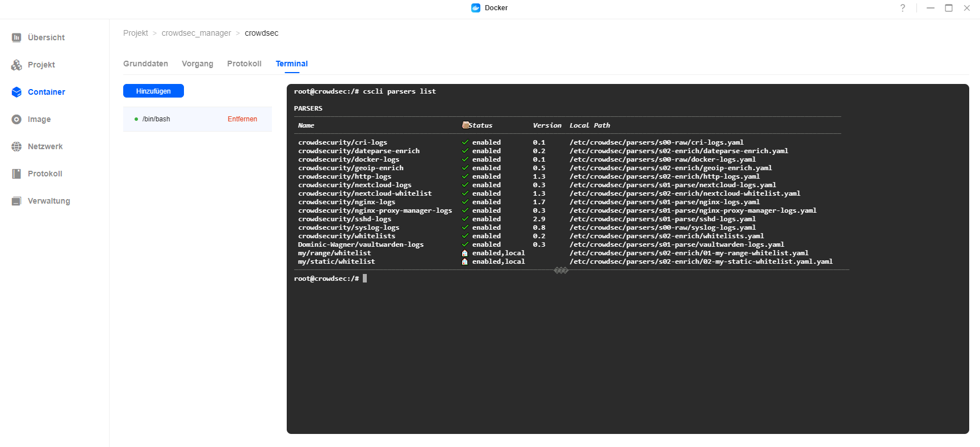The height and width of the screenshot is (447, 980).
Task: Click the PARSERS heading in terminal
Action: pos(308,108)
